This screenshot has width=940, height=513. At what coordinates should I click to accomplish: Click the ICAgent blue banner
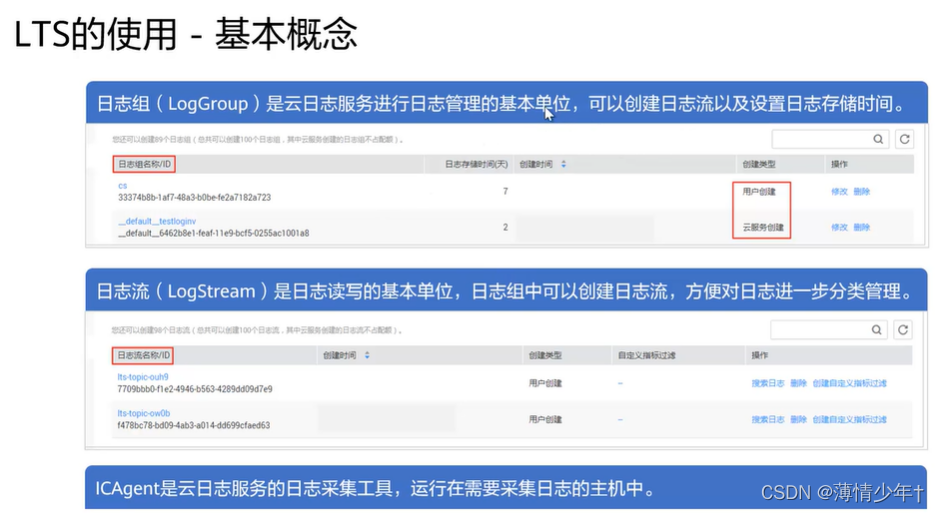click(x=506, y=488)
